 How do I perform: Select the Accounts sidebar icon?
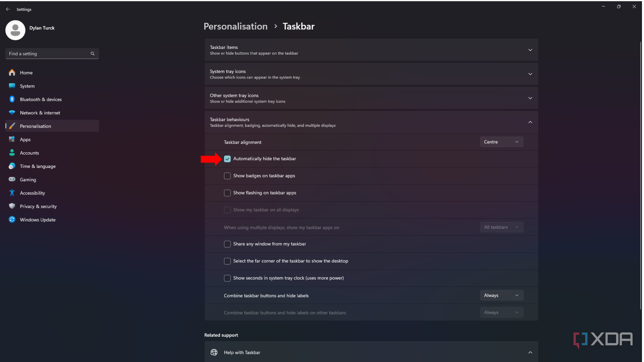[x=12, y=153]
